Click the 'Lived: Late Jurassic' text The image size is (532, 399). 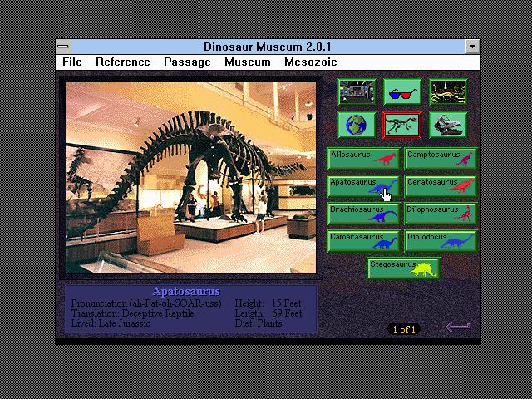pyautogui.click(x=111, y=323)
